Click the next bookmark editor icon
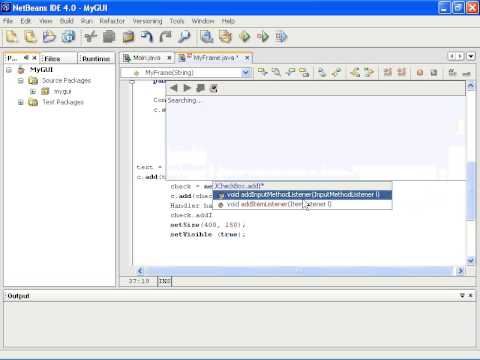Image resolution: width=480 pixels, height=360 pixels. (336, 72)
